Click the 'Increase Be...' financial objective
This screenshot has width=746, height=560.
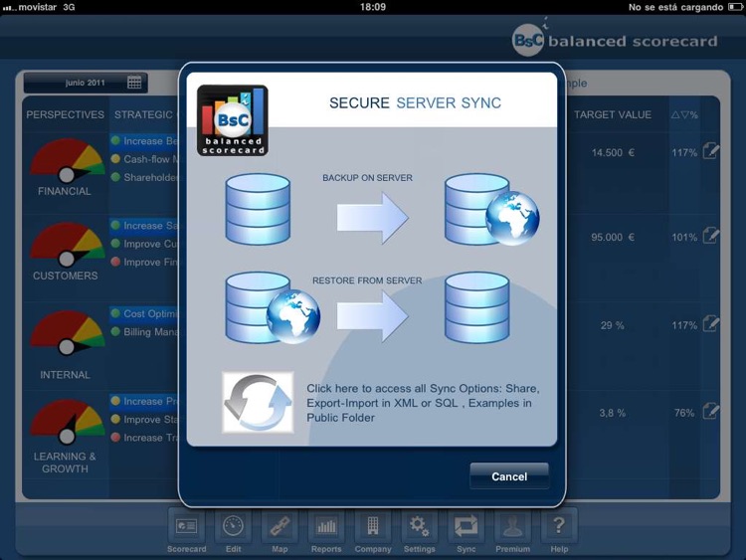tap(144, 141)
